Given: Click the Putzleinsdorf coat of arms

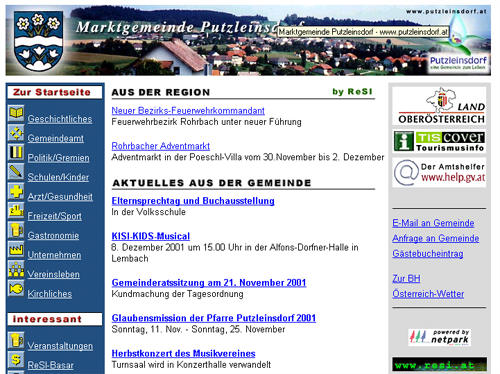Looking at the screenshot, I should [x=39, y=41].
